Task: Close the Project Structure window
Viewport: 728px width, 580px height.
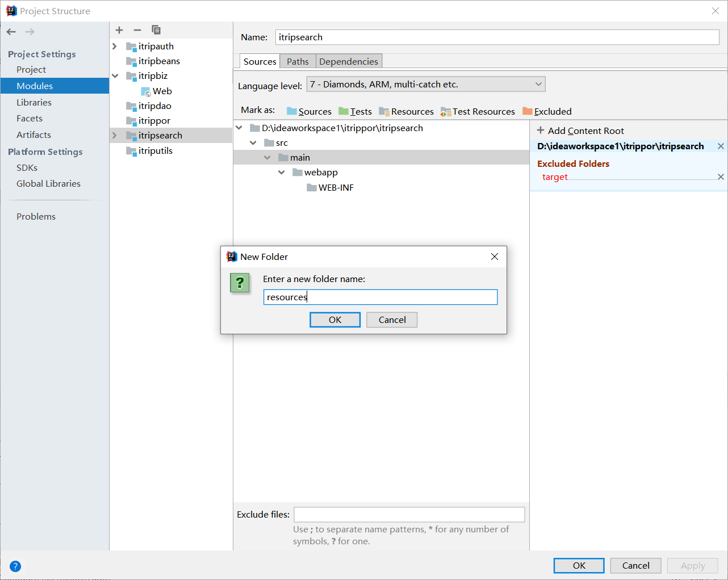Action: tap(716, 11)
